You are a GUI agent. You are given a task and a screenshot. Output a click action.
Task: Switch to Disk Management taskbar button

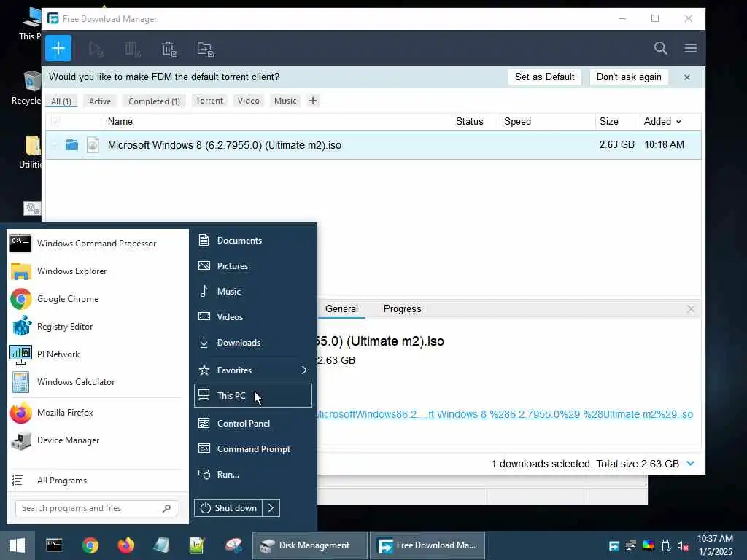pos(309,545)
